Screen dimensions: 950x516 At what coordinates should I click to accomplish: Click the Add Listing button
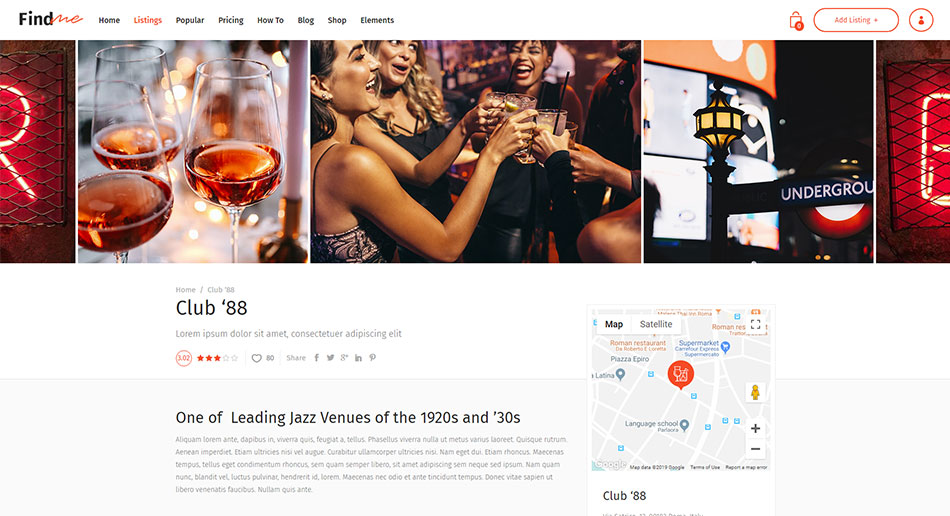pyautogui.click(x=855, y=20)
